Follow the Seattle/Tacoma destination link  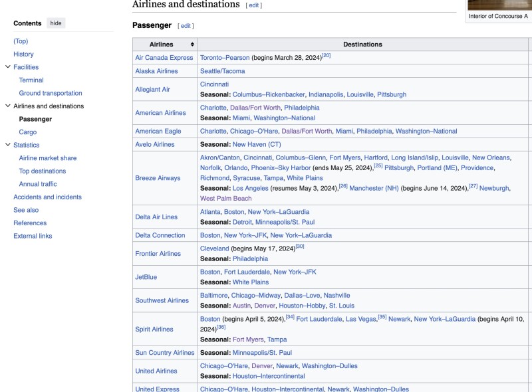point(222,71)
